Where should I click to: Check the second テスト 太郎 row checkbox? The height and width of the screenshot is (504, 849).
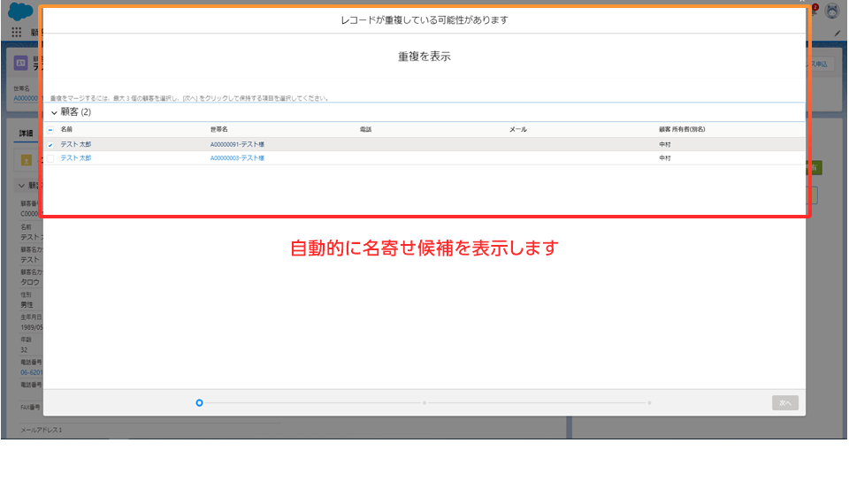click(50, 158)
